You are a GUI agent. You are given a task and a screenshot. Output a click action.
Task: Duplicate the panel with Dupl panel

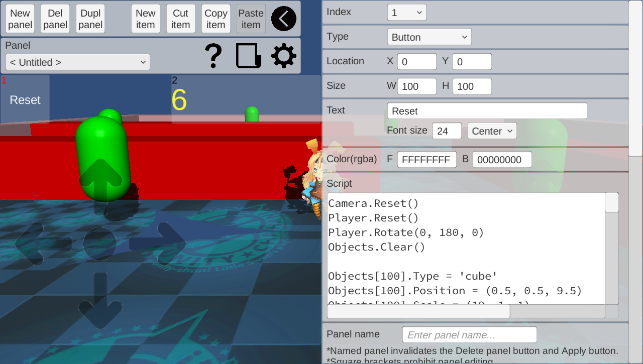[x=90, y=19]
